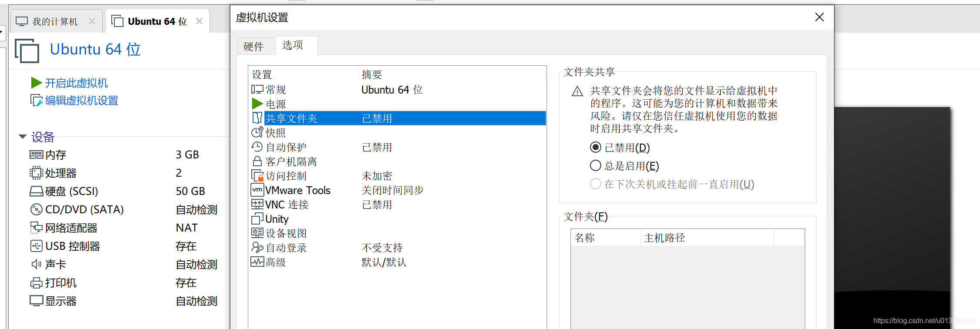Click the 客户机隔离 lock icon

(257, 161)
